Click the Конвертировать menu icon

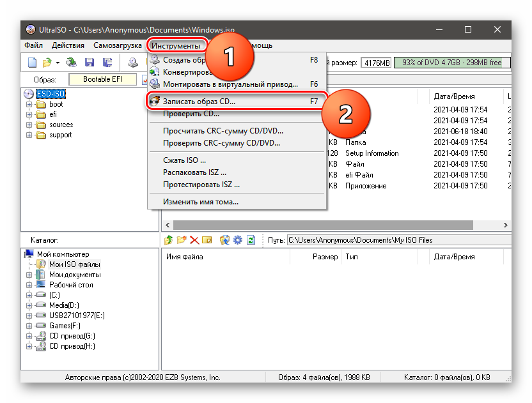click(155, 72)
